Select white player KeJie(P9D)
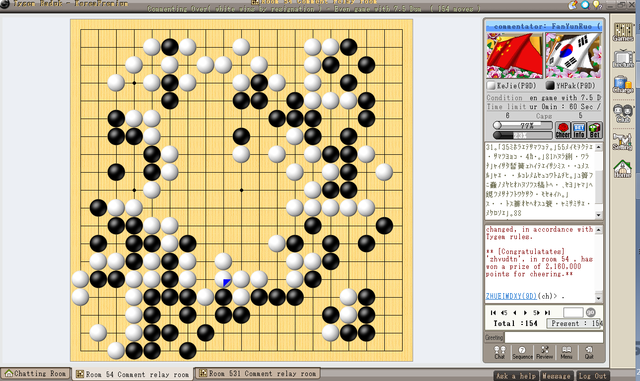This screenshot has width=640, height=381. (511, 86)
